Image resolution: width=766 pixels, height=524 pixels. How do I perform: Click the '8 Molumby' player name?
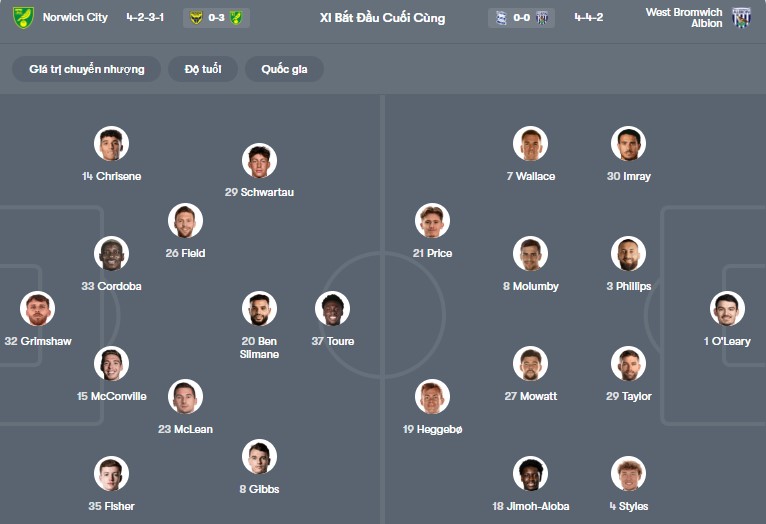[530, 286]
